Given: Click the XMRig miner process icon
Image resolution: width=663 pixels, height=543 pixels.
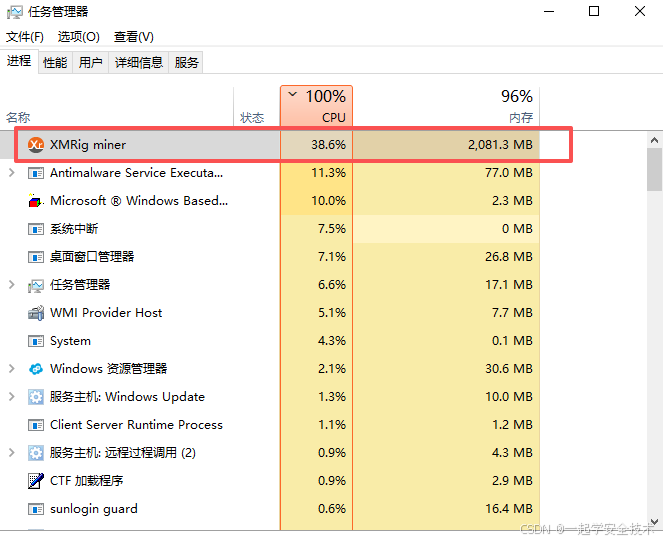Looking at the screenshot, I should pos(36,145).
